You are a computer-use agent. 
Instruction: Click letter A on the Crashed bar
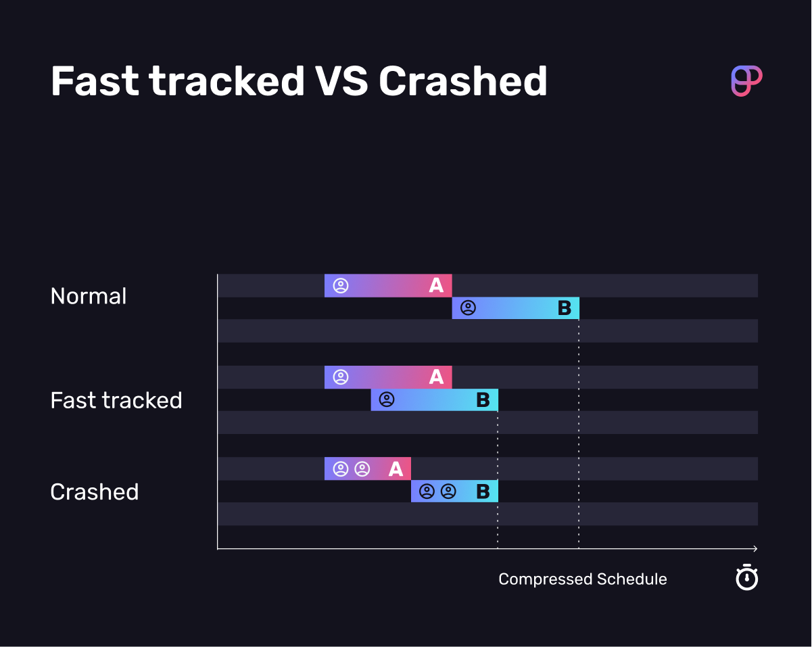tap(396, 468)
